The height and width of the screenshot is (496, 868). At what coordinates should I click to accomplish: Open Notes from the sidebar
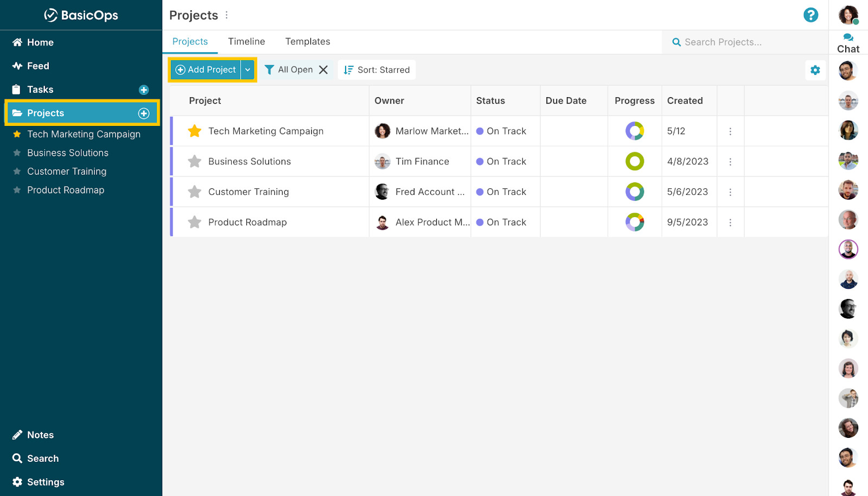(40, 434)
